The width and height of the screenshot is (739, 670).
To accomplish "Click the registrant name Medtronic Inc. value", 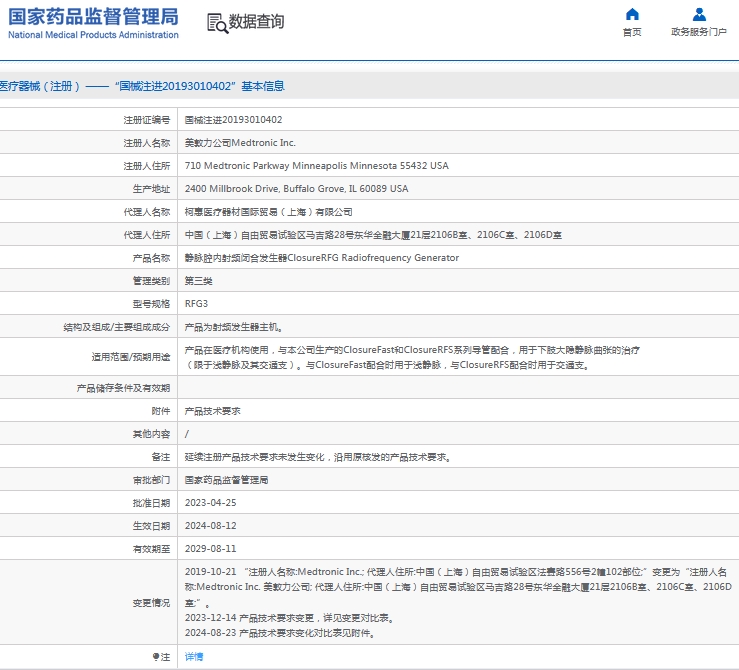I will (240, 143).
